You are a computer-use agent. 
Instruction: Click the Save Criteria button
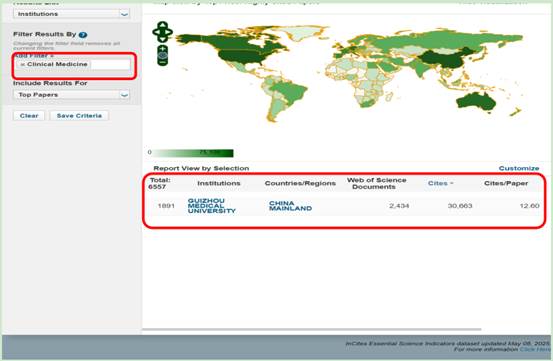coord(79,116)
